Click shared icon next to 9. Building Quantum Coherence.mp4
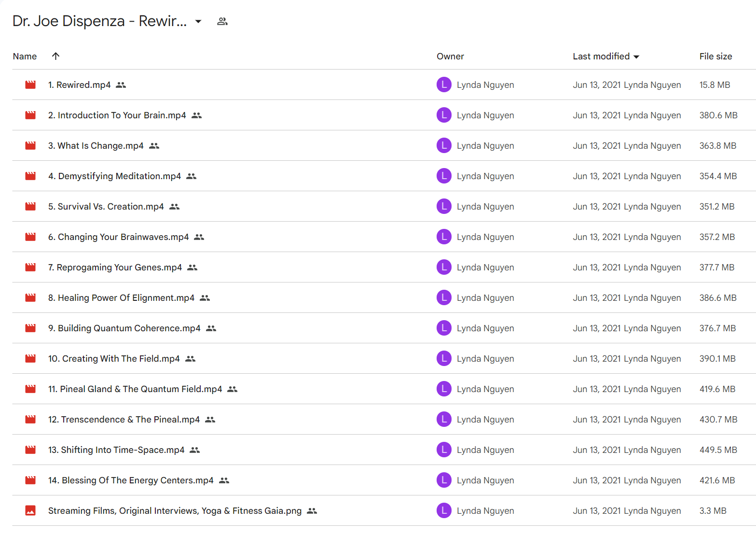The width and height of the screenshot is (756, 536). [x=211, y=328]
